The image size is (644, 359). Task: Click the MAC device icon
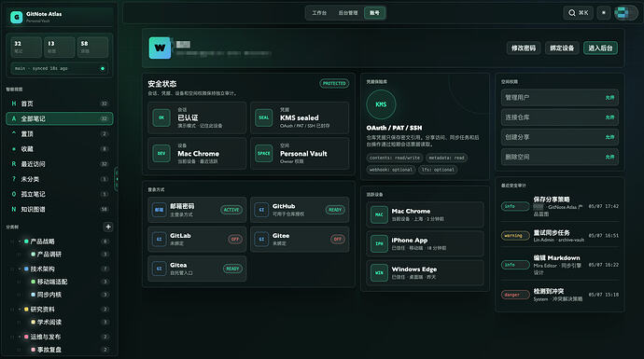pos(379,214)
